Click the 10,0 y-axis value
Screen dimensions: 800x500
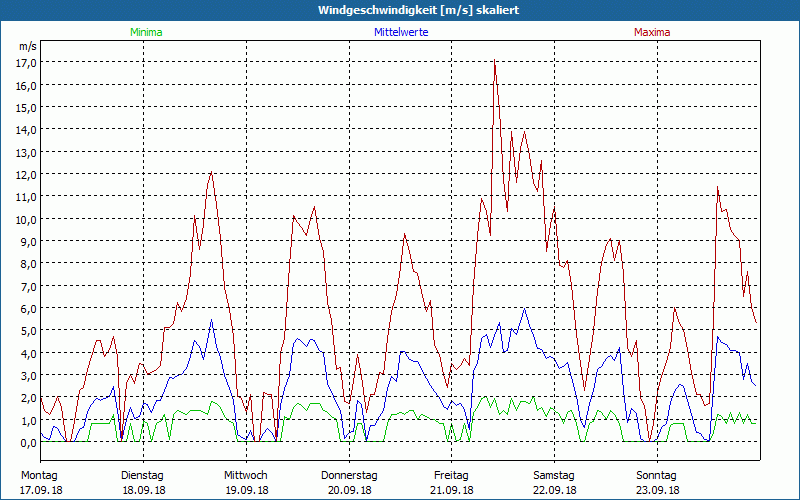(x=26, y=219)
